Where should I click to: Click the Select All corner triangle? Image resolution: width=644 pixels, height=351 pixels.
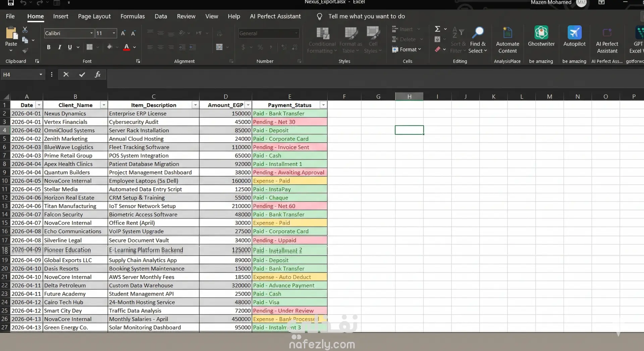pyautogui.click(x=5, y=97)
